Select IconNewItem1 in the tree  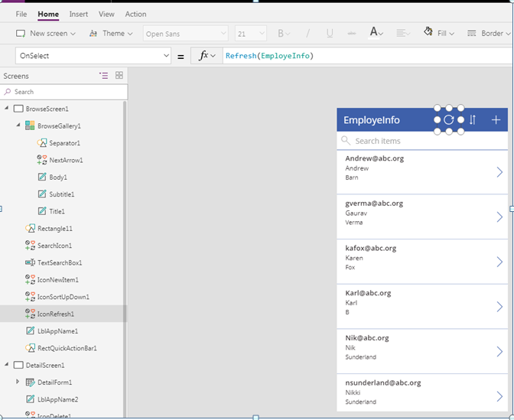pos(57,279)
